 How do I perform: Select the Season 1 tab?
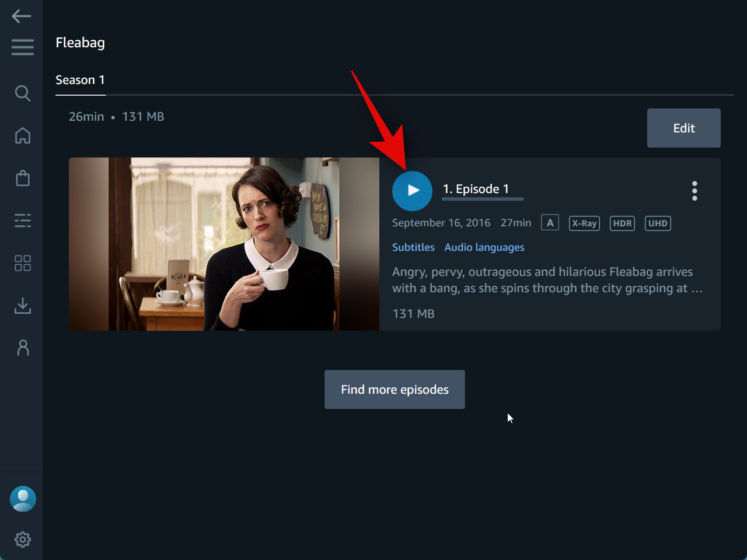point(80,80)
